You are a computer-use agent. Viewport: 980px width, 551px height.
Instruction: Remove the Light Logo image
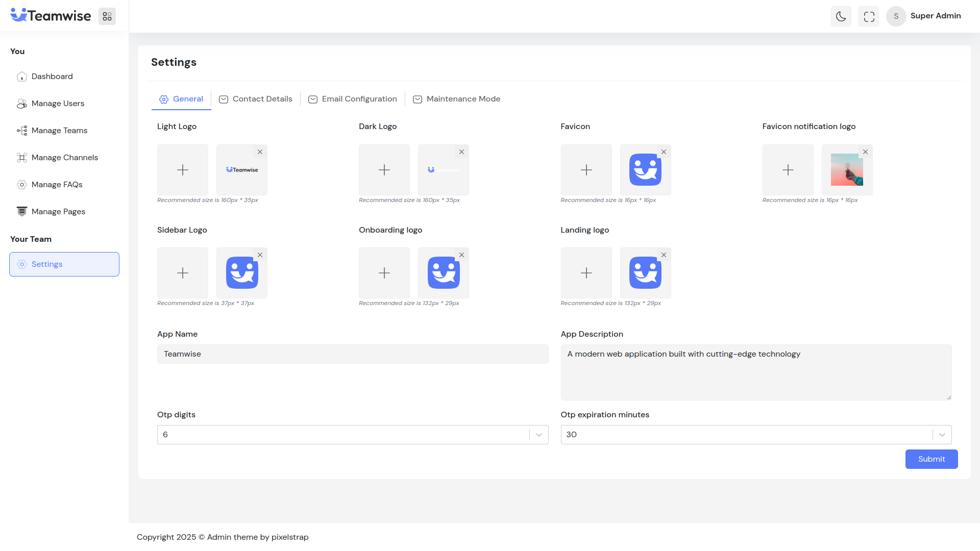tap(260, 152)
